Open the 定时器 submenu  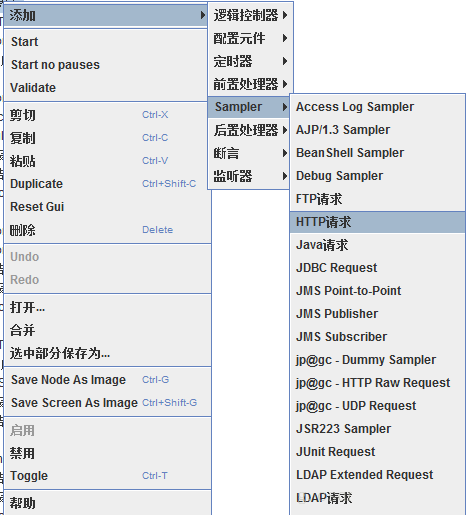[x=250, y=61]
